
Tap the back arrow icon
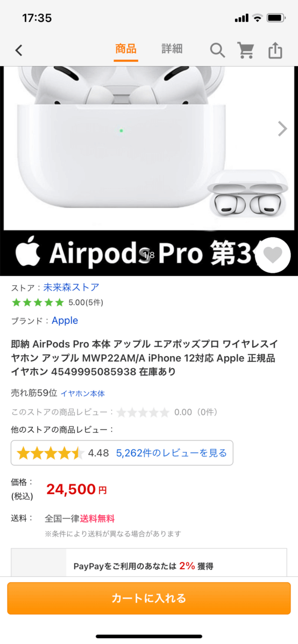[x=18, y=50]
